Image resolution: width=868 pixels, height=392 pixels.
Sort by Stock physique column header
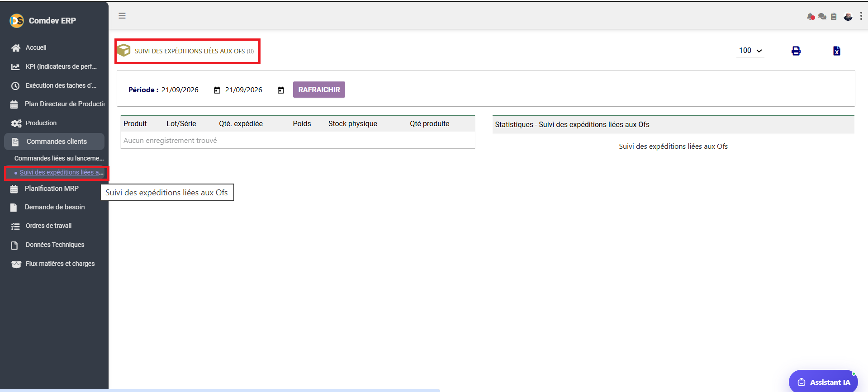(353, 123)
